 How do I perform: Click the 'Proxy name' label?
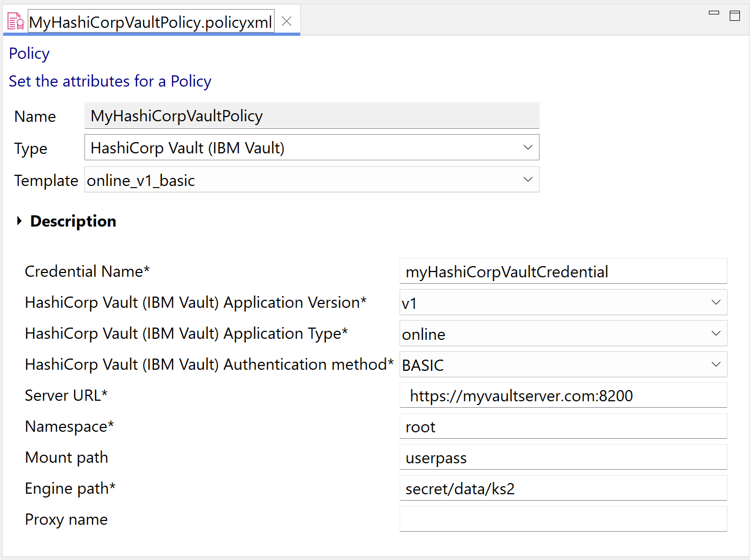click(66, 519)
